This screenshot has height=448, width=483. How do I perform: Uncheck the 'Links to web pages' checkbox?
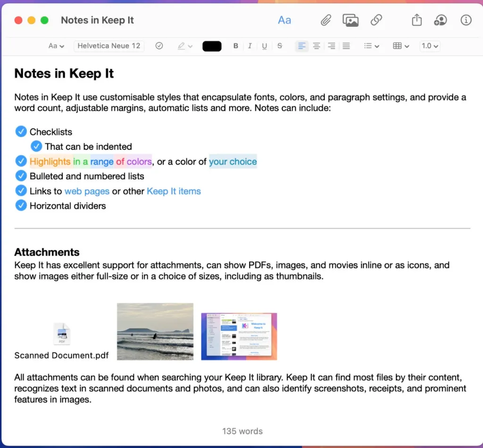click(x=21, y=191)
